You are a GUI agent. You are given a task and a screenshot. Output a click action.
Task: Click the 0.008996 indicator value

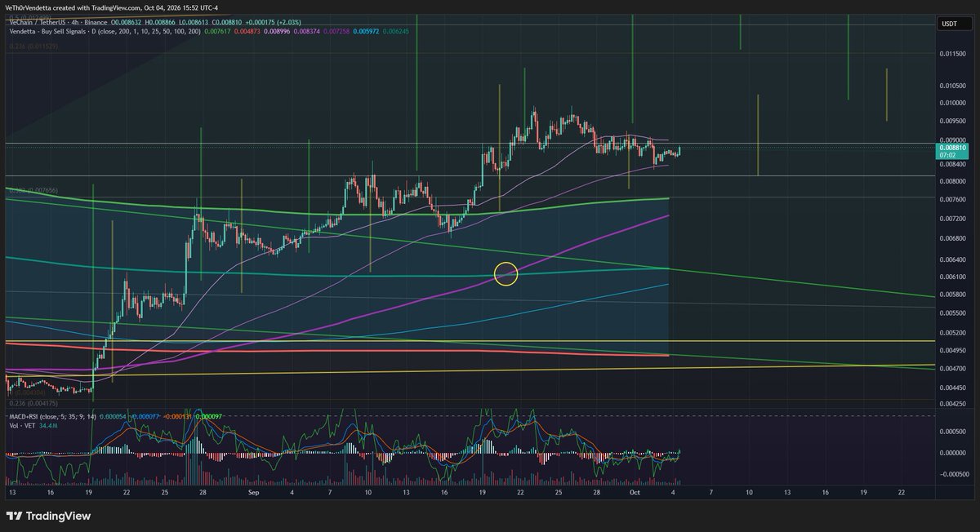point(277,31)
